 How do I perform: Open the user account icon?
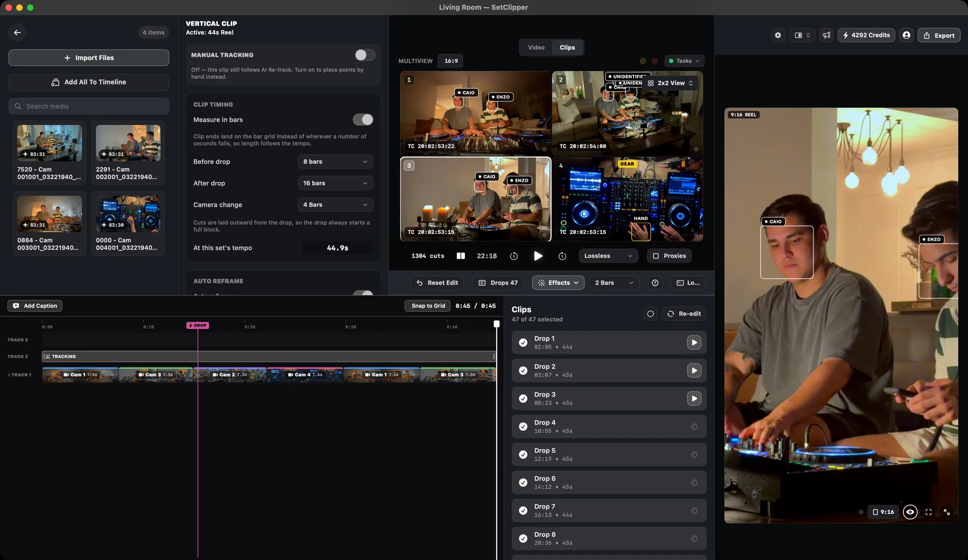pyautogui.click(x=907, y=35)
